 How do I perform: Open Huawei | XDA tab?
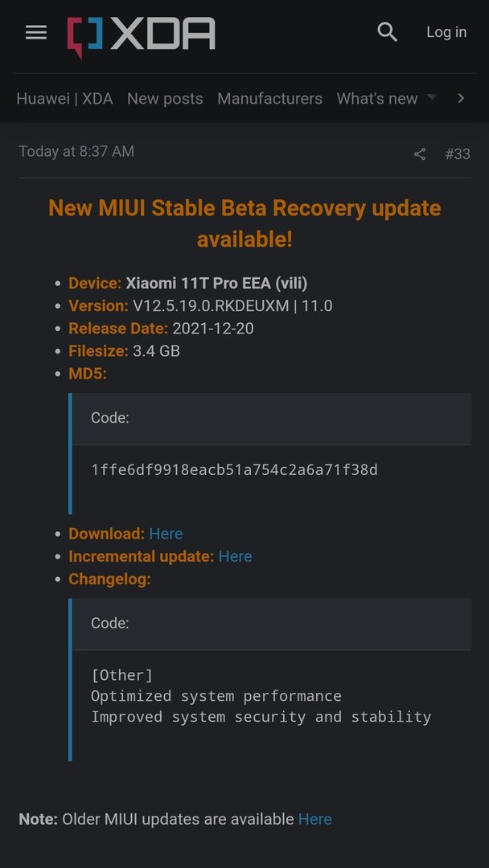(65, 99)
